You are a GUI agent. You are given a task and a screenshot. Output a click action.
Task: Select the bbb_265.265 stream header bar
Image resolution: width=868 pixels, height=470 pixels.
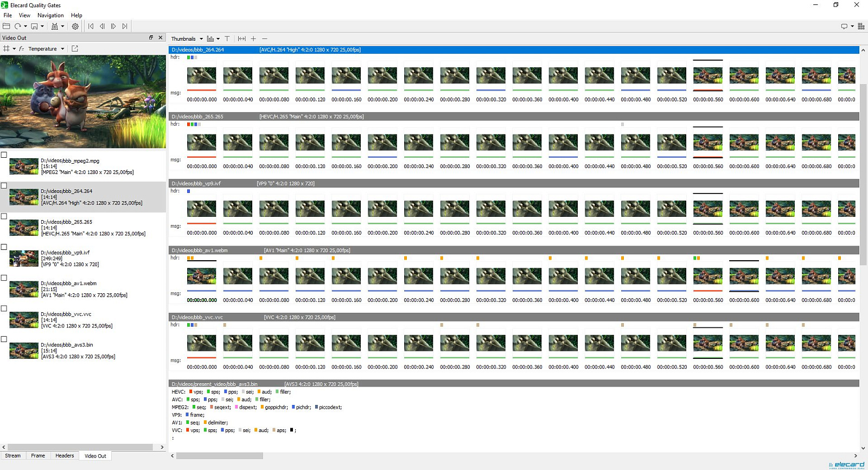click(x=514, y=117)
